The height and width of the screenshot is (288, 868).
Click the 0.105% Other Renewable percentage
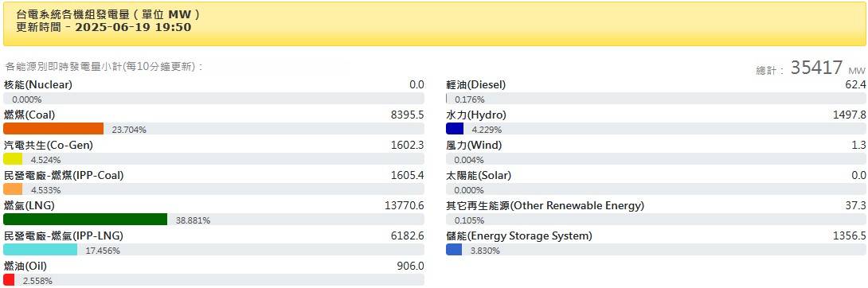[469, 220]
